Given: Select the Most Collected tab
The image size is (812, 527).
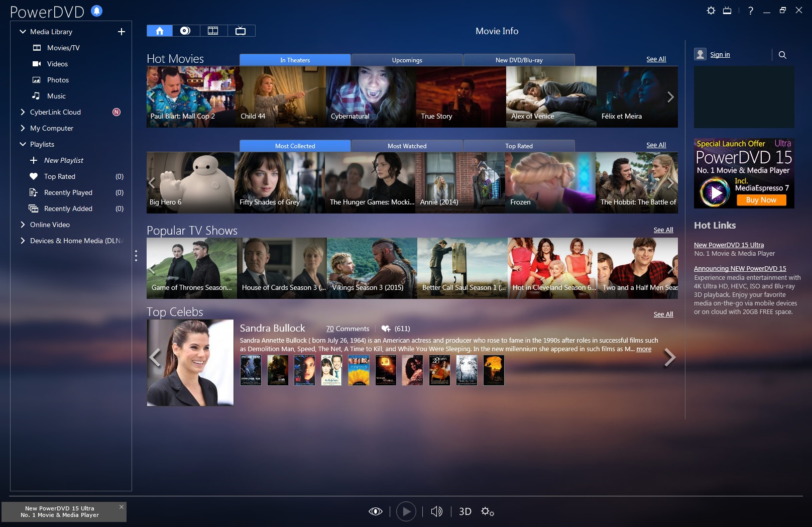Looking at the screenshot, I should [x=295, y=146].
